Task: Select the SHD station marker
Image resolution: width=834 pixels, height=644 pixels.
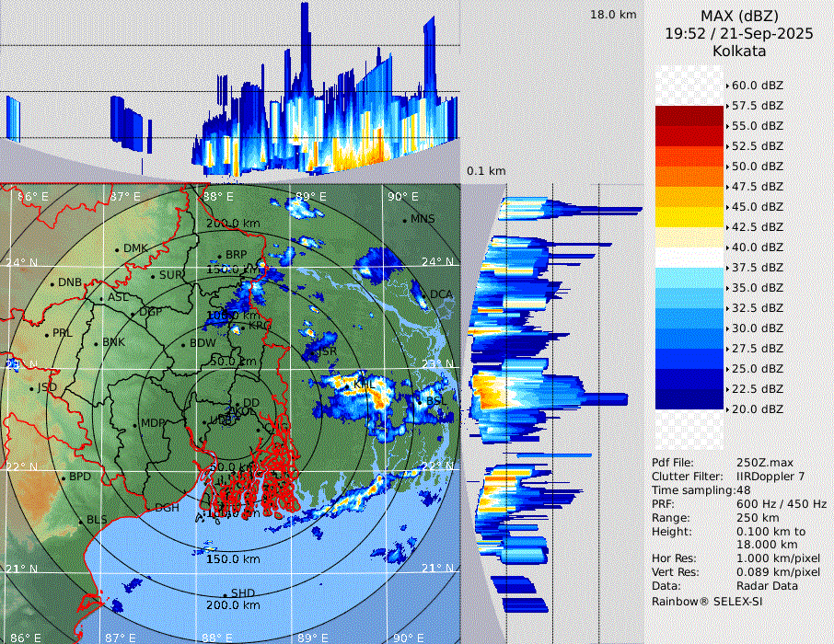Action: [225, 593]
